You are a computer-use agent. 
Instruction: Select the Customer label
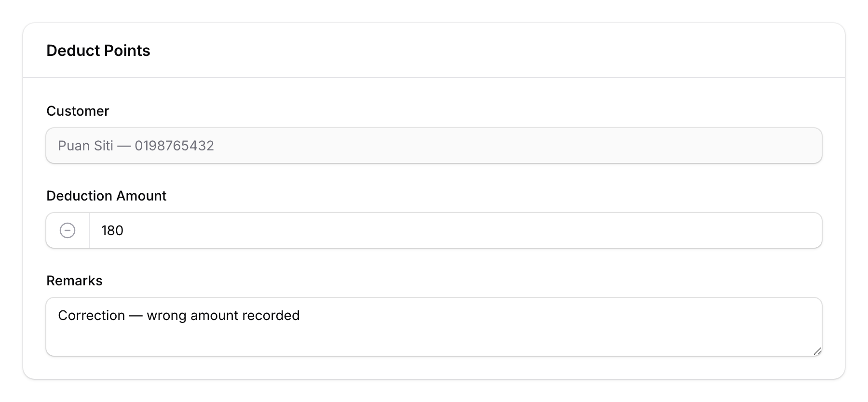(x=77, y=111)
